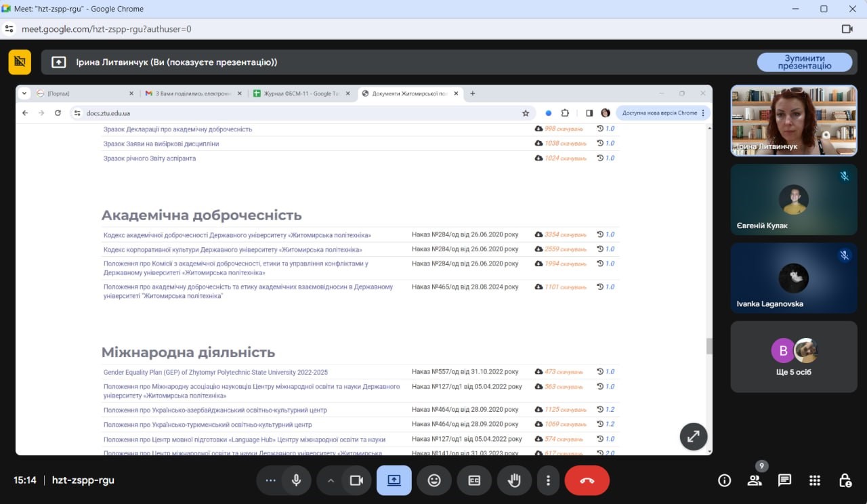Open side panel icon in shared browser
Image resolution: width=867 pixels, height=504 pixels.
tap(589, 113)
